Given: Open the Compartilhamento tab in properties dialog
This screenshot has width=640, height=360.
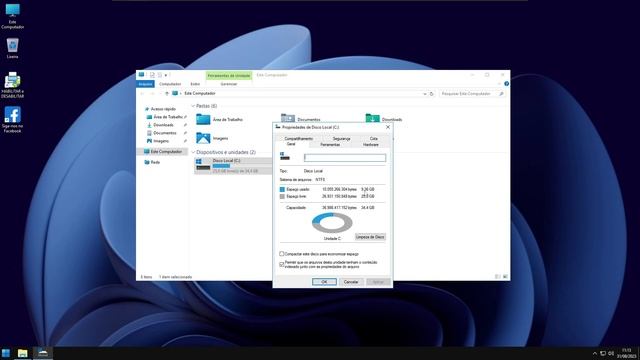Looking at the screenshot, I should [299, 139].
